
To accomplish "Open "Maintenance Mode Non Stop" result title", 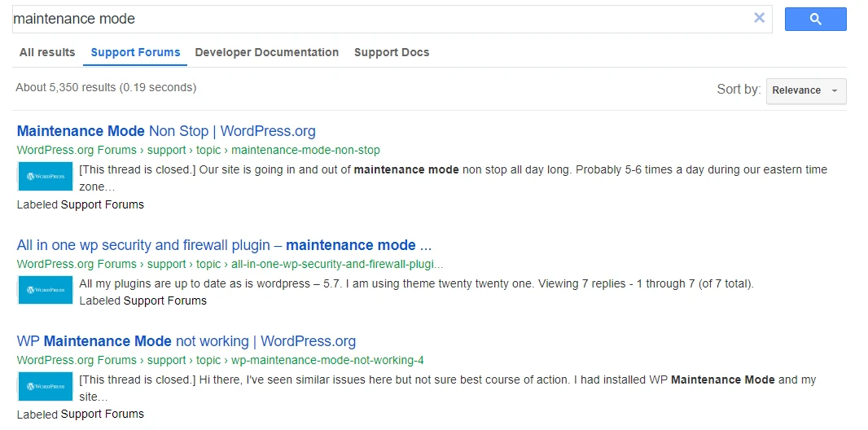I will click(166, 131).
